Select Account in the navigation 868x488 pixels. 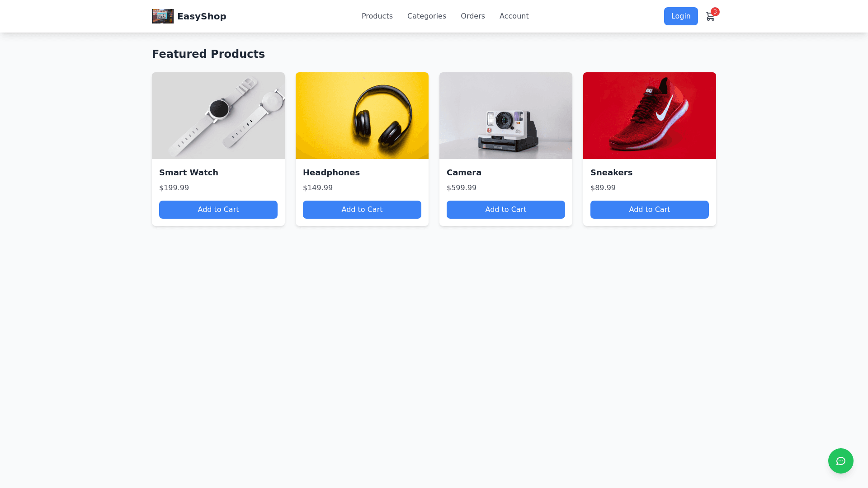click(514, 16)
